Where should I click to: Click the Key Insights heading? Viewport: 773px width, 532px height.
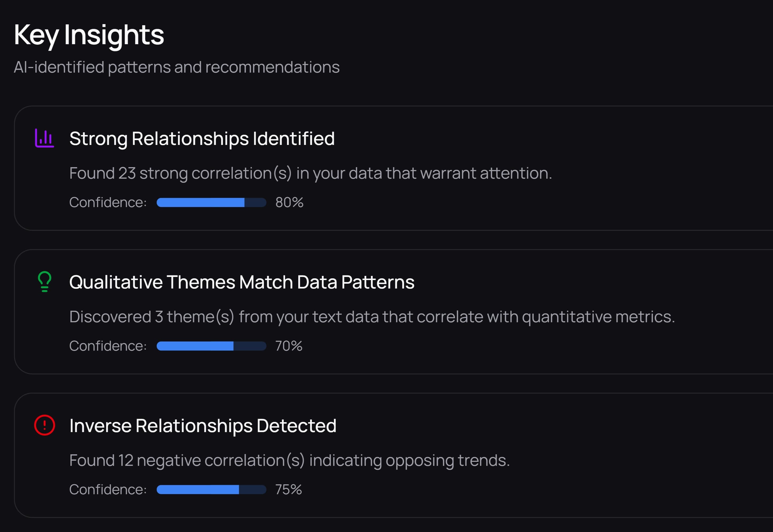[89, 35]
